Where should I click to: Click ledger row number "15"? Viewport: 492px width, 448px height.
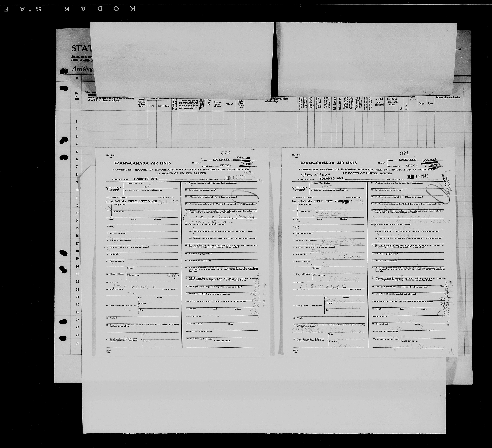point(77,228)
